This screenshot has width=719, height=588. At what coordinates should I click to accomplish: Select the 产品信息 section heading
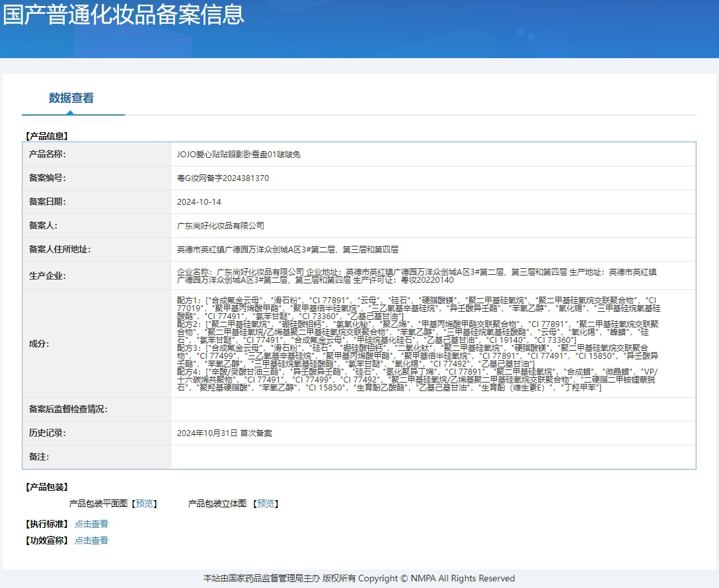[47, 136]
